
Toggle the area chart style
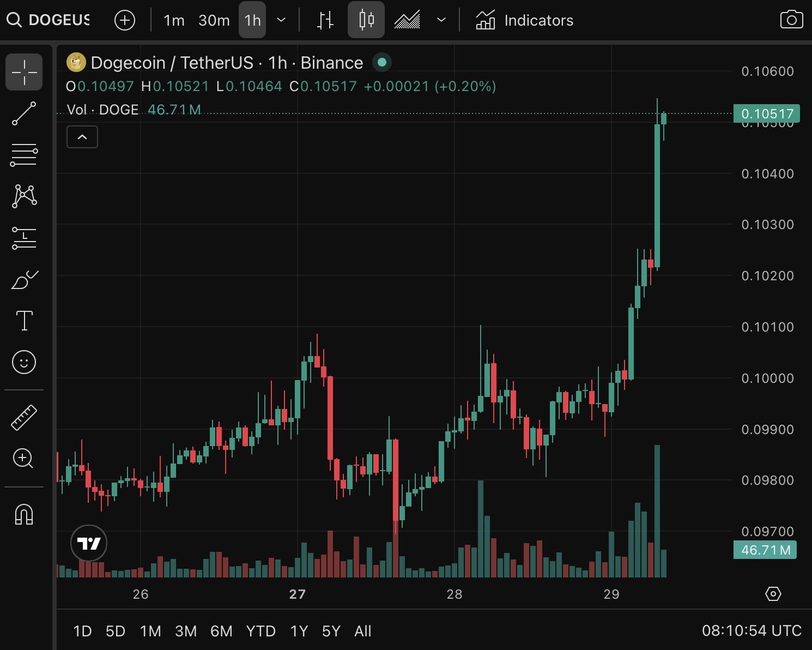coord(407,20)
